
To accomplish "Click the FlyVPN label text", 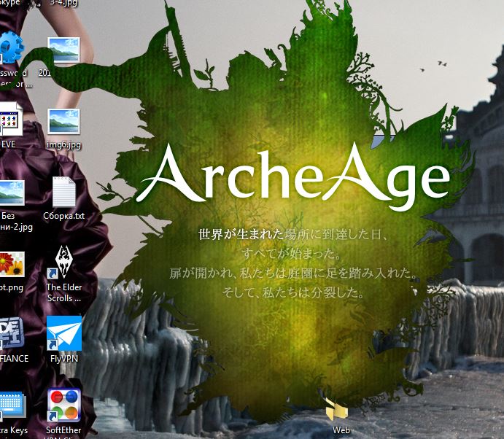I will point(64,358).
